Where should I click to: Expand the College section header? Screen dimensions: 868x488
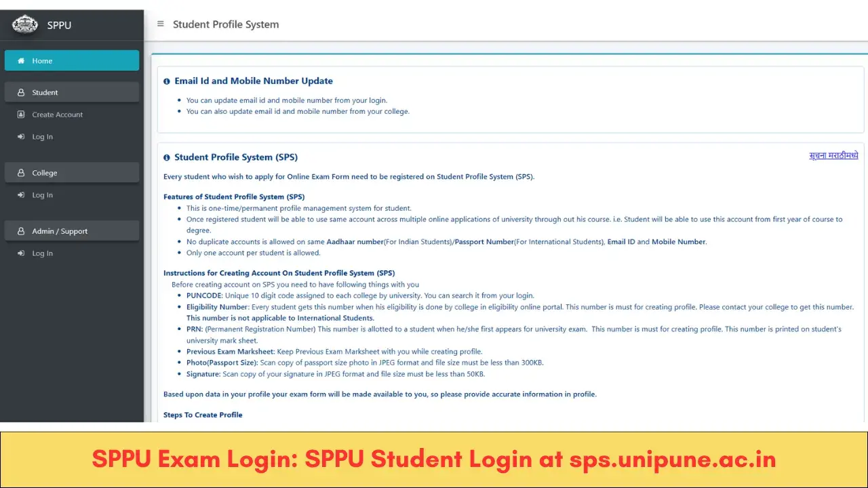72,173
